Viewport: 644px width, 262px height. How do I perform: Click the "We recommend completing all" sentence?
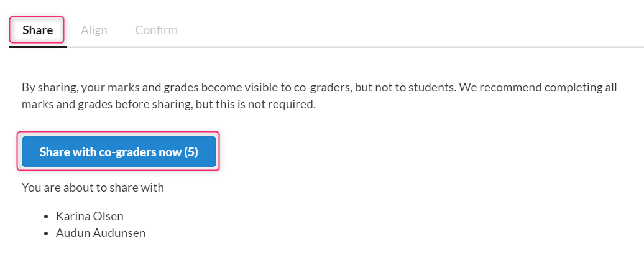coord(538,88)
